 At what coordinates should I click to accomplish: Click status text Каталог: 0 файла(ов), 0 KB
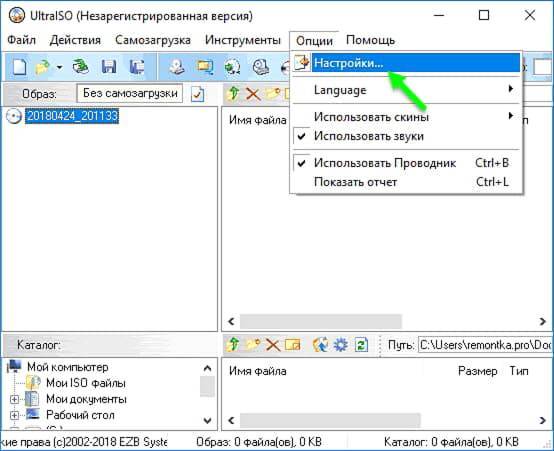(451, 442)
